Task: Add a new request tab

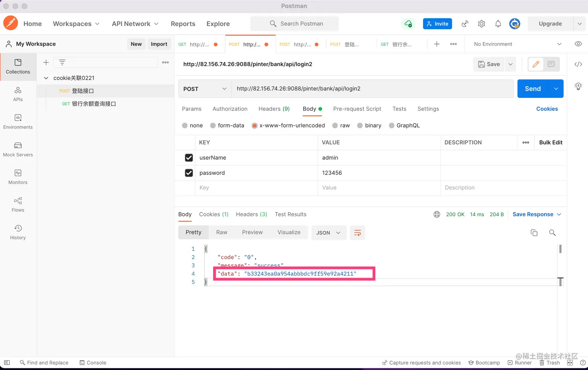Action: 437,44
